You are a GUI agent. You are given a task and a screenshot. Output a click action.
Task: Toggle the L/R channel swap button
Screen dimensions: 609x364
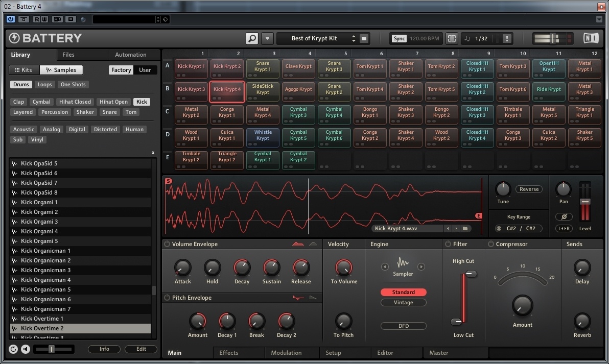tap(564, 229)
